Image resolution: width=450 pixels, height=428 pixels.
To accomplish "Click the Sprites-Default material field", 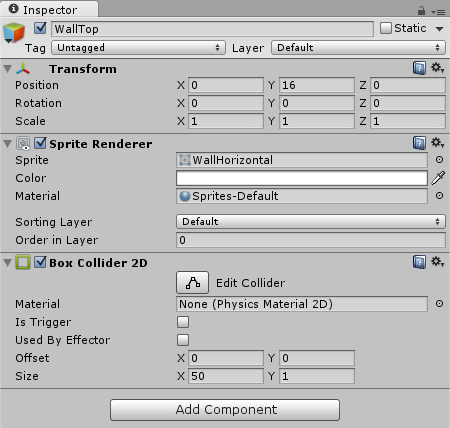I will [x=302, y=196].
